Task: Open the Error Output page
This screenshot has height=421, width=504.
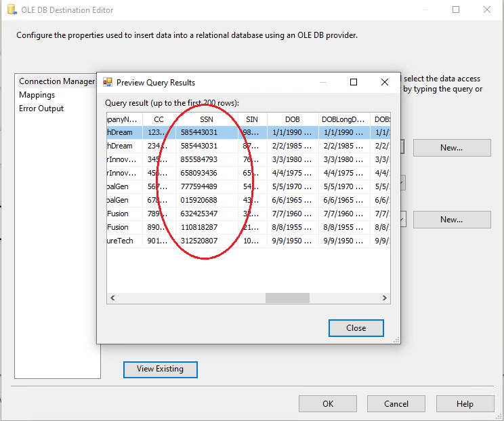Action: click(x=41, y=108)
